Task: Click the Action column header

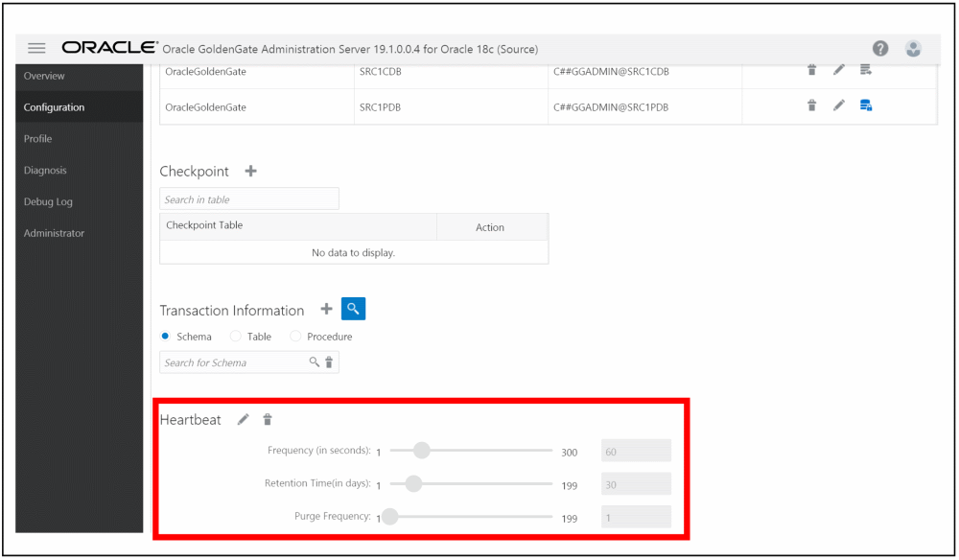Action: coord(492,226)
